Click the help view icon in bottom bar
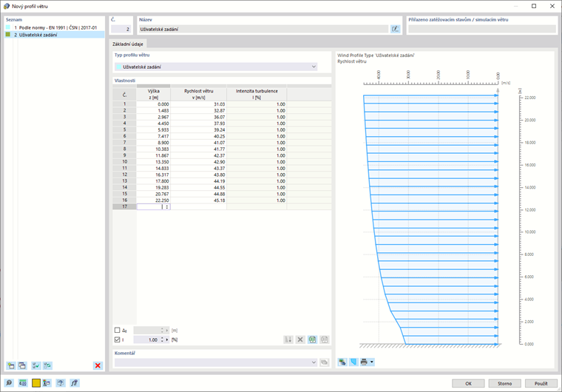The height and width of the screenshot is (392, 562). 61,383
